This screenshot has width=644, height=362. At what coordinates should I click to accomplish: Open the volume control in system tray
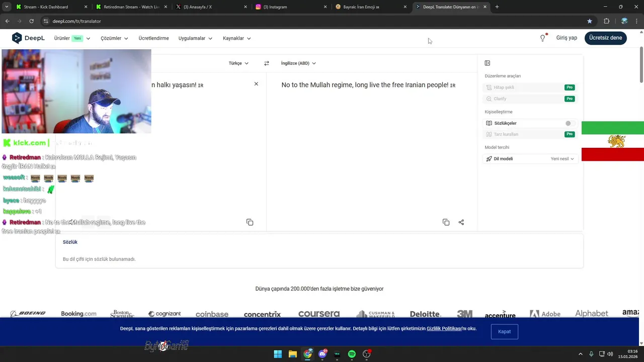pyautogui.click(x=610, y=354)
